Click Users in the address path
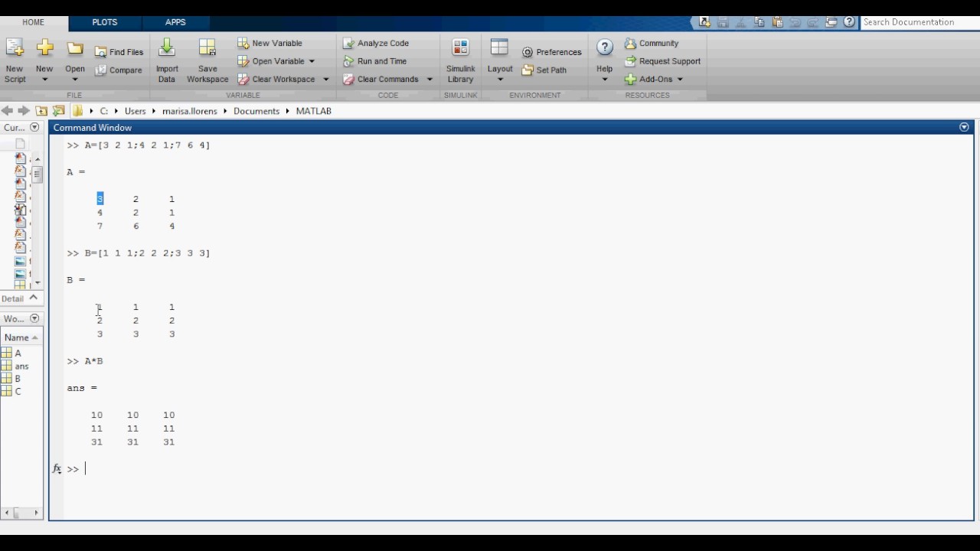980x551 pixels. point(135,111)
